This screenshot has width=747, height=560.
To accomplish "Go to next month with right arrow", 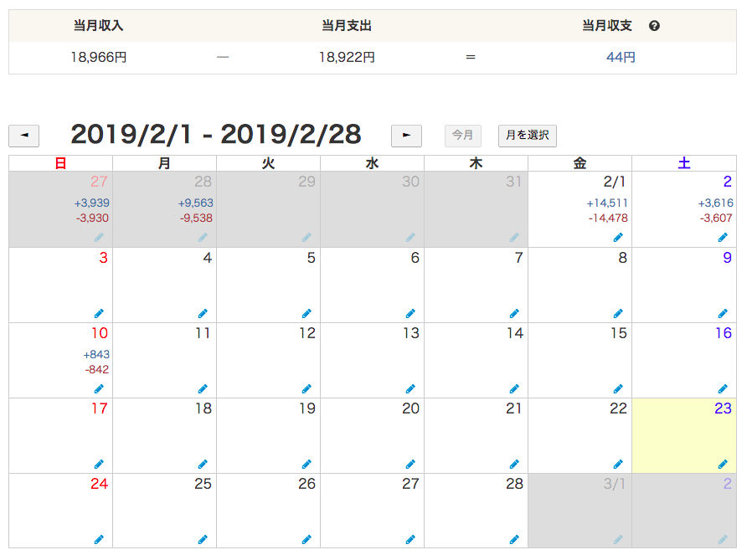I will coord(406,136).
